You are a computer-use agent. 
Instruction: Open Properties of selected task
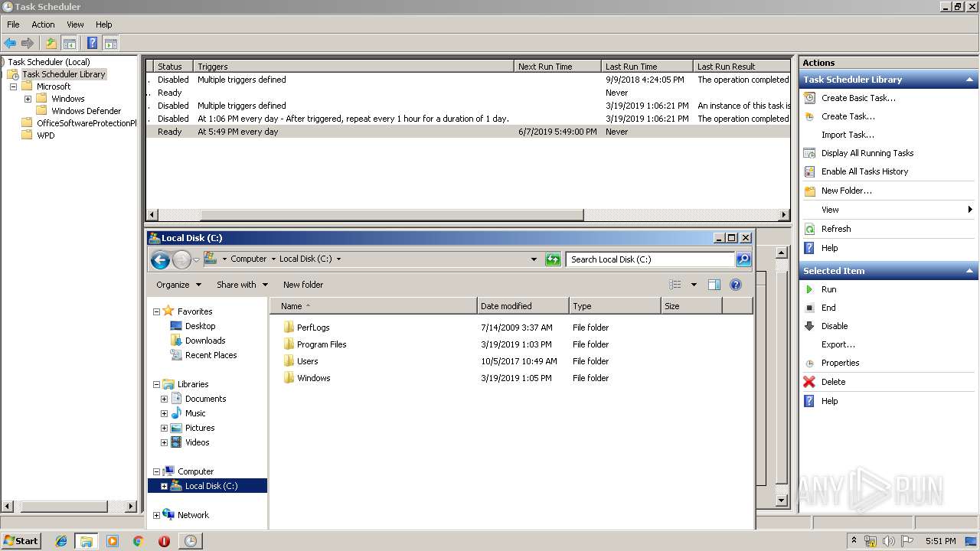pos(840,363)
